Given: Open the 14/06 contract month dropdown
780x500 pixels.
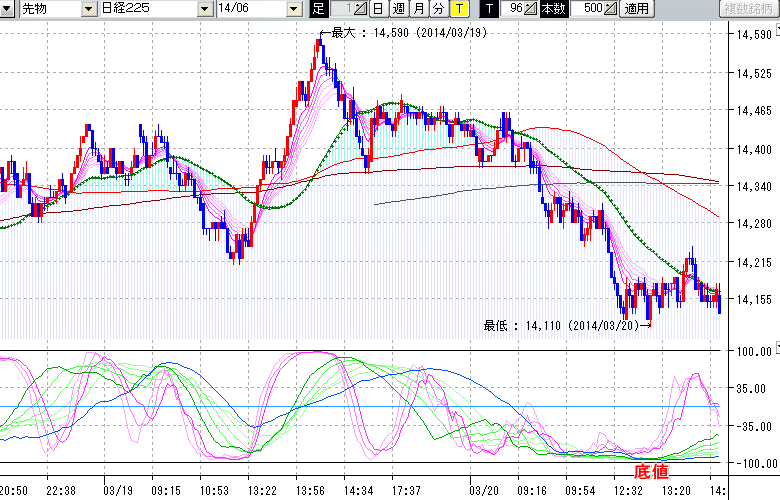Looking at the screenshot, I should 293,9.
